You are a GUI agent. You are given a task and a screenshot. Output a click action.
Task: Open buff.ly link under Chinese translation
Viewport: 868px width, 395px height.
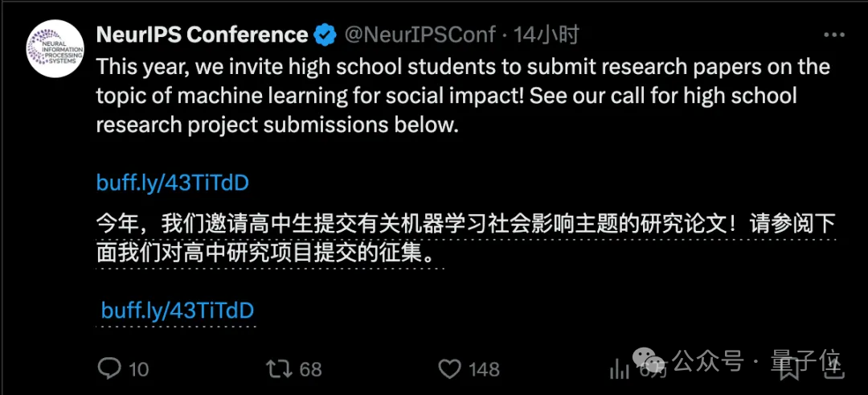coord(178,311)
